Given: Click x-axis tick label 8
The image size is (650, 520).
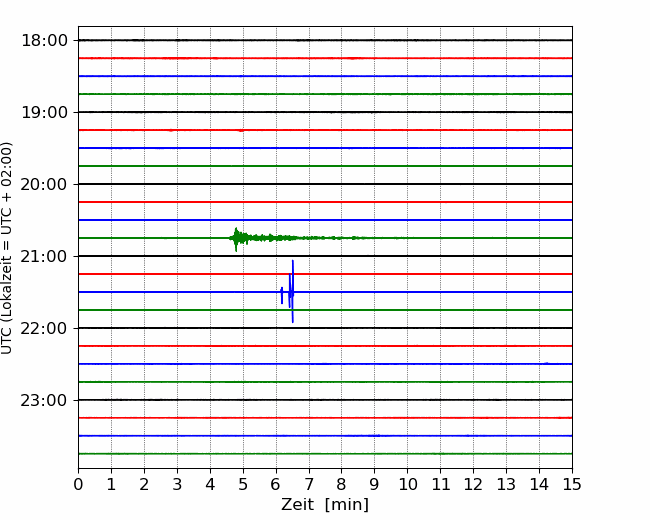Looking at the screenshot, I should pos(342,484).
